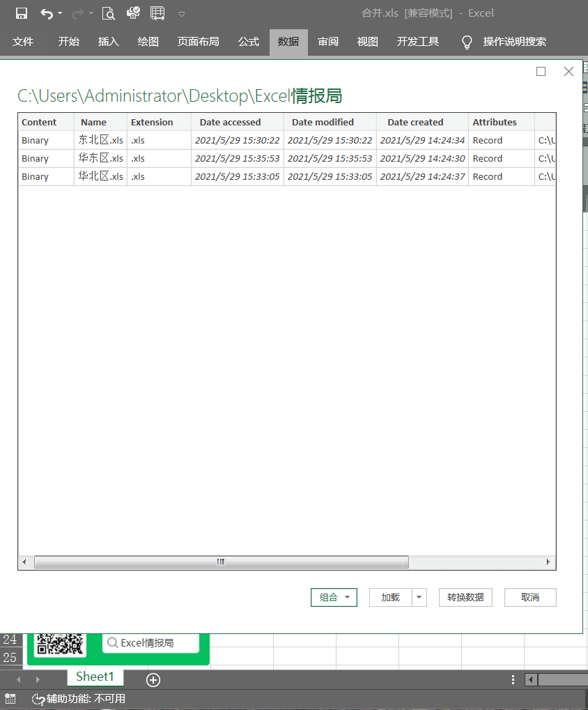This screenshot has width=588, height=710.
Task: Click the 取消 cancel button
Action: (530, 597)
